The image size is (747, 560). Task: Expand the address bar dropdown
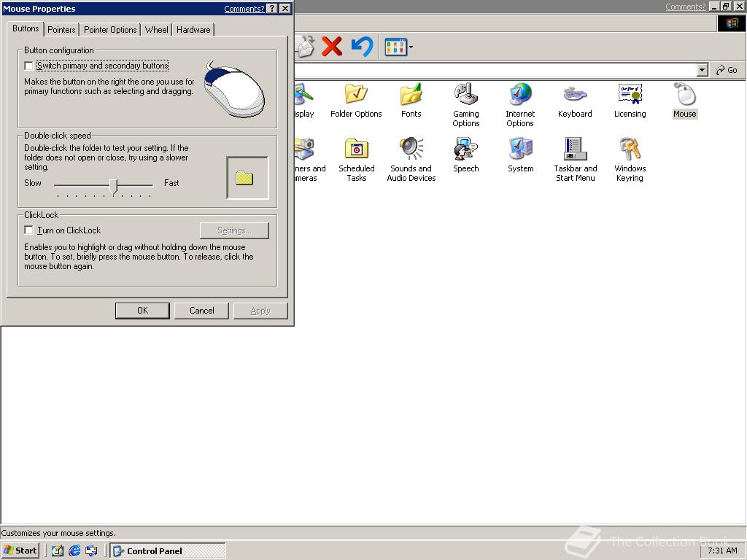pos(702,70)
